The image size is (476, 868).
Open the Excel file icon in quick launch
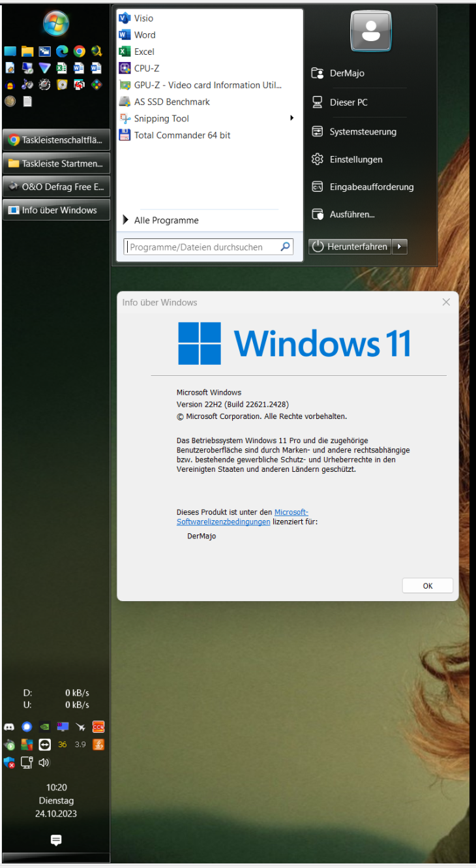[x=61, y=68]
